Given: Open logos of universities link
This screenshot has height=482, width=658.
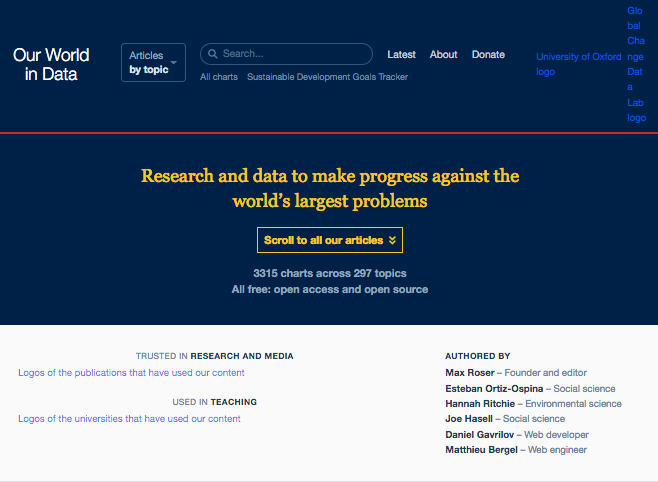Looking at the screenshot, I should pos(129,419).
